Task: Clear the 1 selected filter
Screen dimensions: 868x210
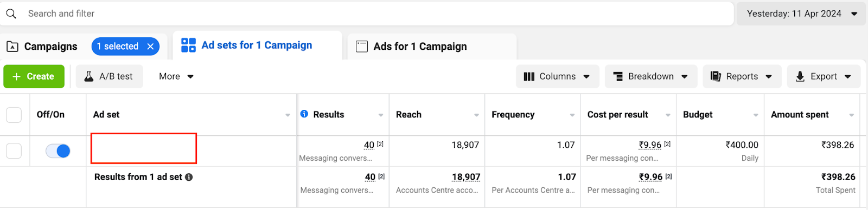Action: [150, 47]
